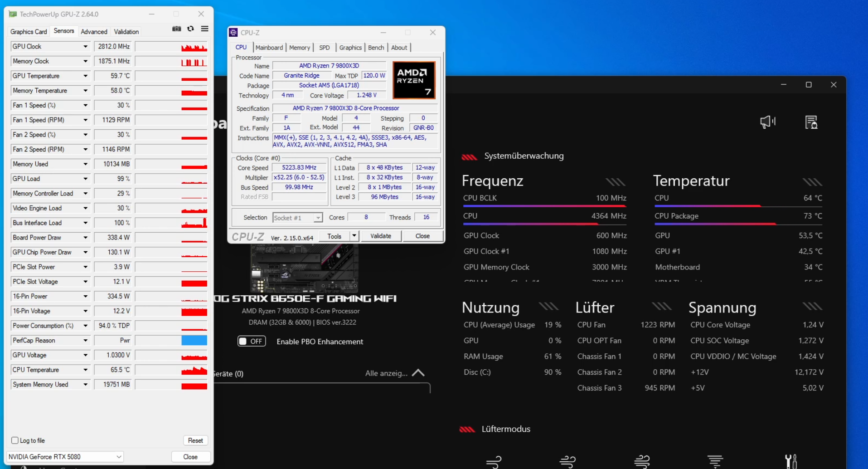868x469 pixels.
Task: Open the GPU-Z hamburger menu
Action: pos(205,29)
